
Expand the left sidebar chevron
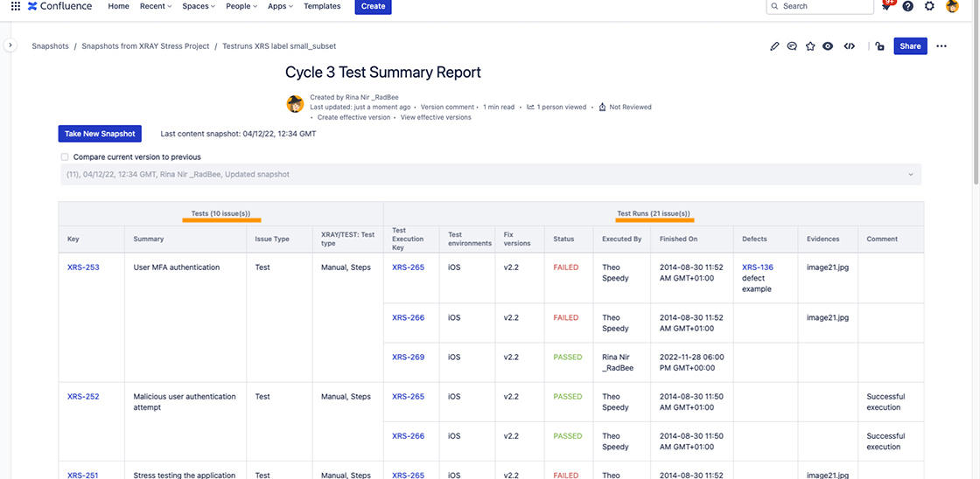tap(10, 45)
